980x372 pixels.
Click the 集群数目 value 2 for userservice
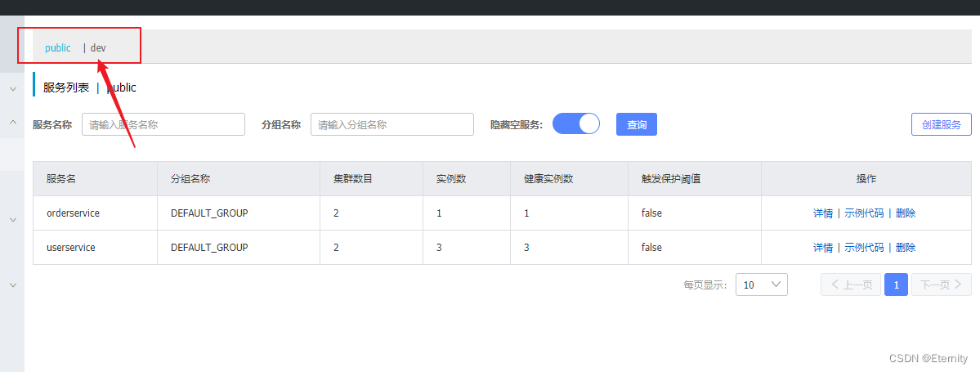(336, 248)
